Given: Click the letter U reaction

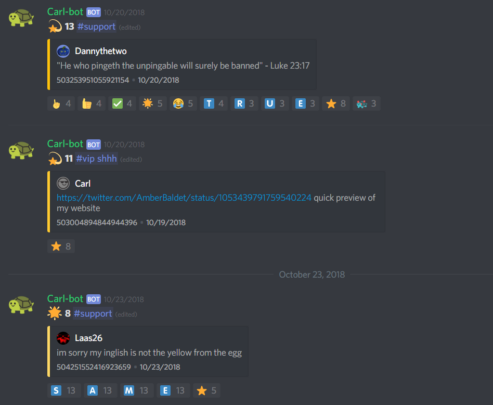Looking at the screenshot, I should (x=275, y=104).
